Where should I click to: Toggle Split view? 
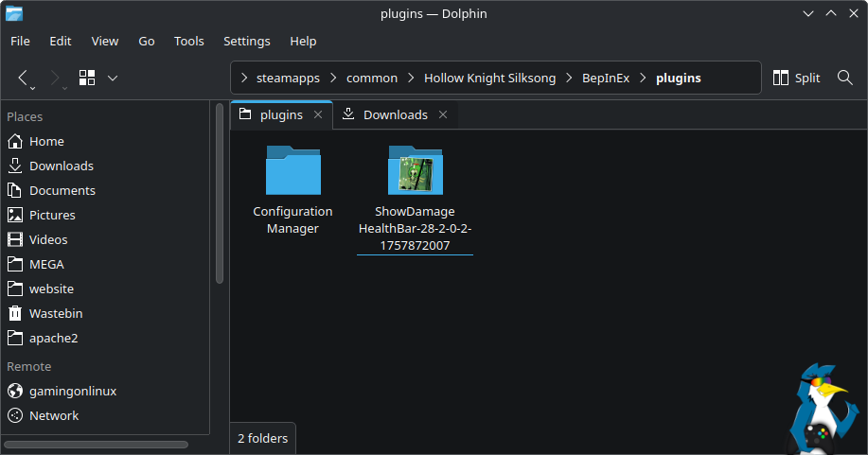pyautogui.click(x=796, y=78)
